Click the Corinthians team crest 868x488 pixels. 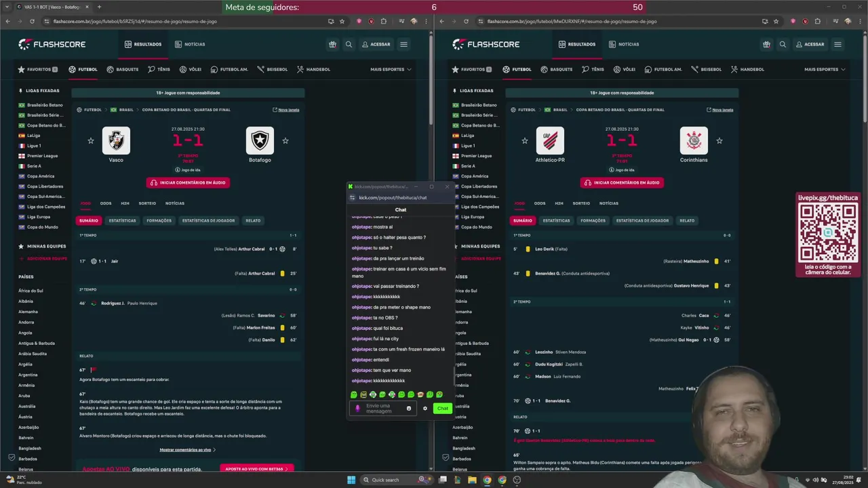point(694,140)
